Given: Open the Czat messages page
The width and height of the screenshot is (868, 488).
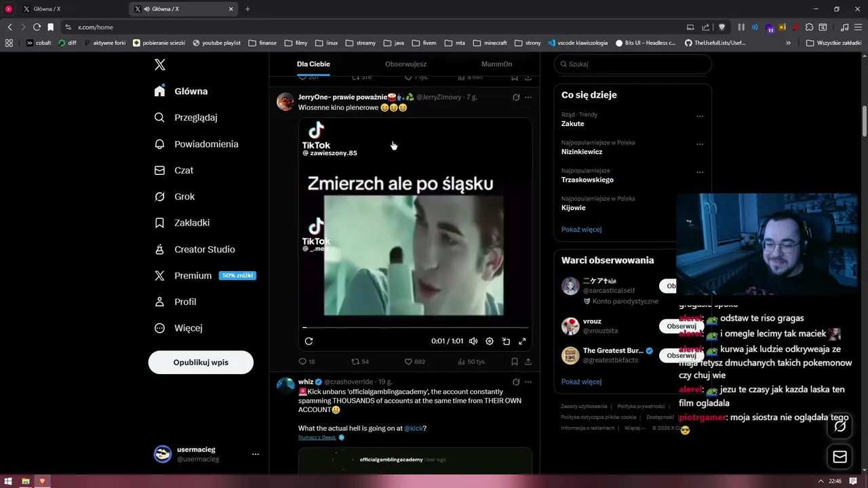Looking at the screenshot, I should pyautogui.click(x=174, y=170).
